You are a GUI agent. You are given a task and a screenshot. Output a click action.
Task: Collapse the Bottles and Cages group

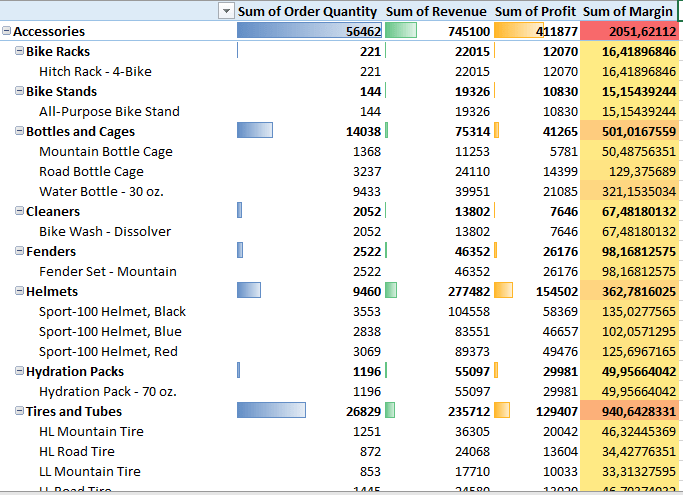point(19,131)
